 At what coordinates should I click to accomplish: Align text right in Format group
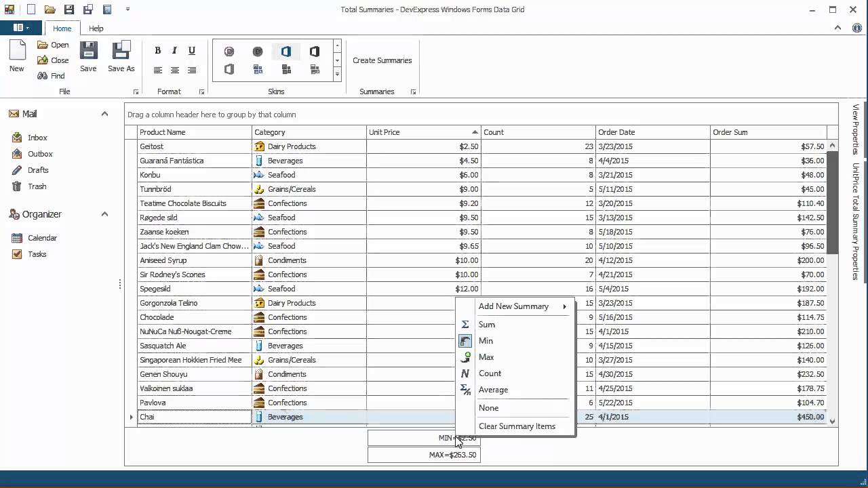point(192,70)
